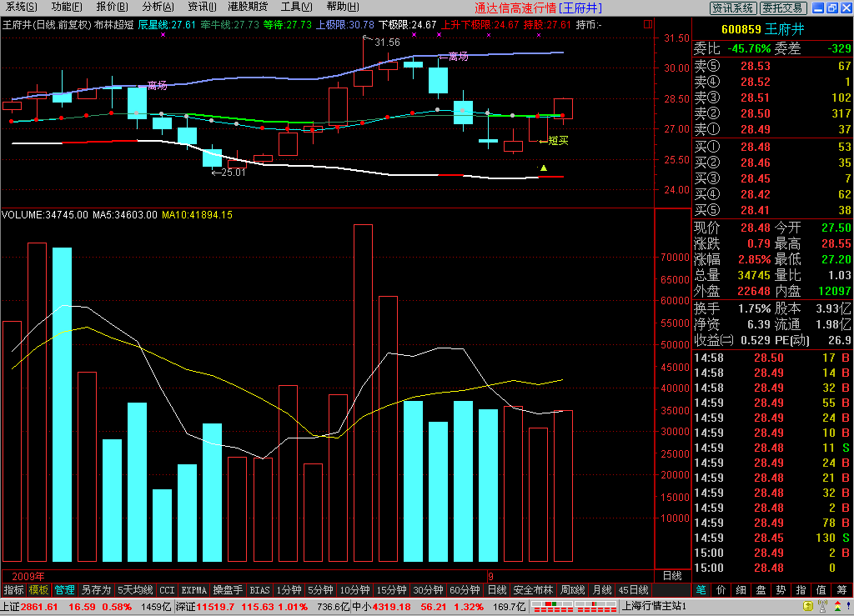Open 港股期货 menu
Image resolution: width=854 pixels, height=616 pixels.
coord(248,7)
